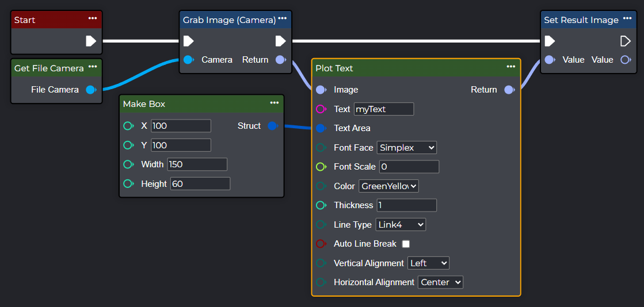Click the Font Scale input pin

[x=321, y=167]
